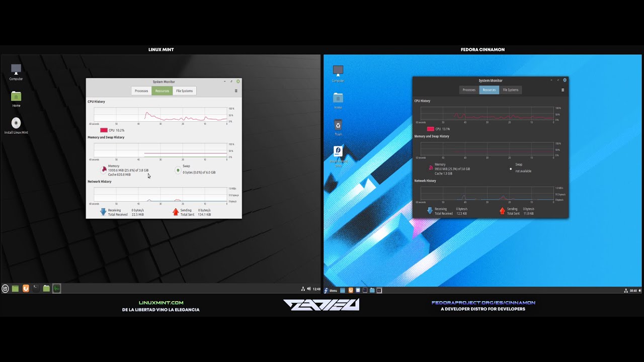Click CPU History graph in Fedora monitor
The width and height of the screenshot is (644, 362).
(x=487, y=114)
